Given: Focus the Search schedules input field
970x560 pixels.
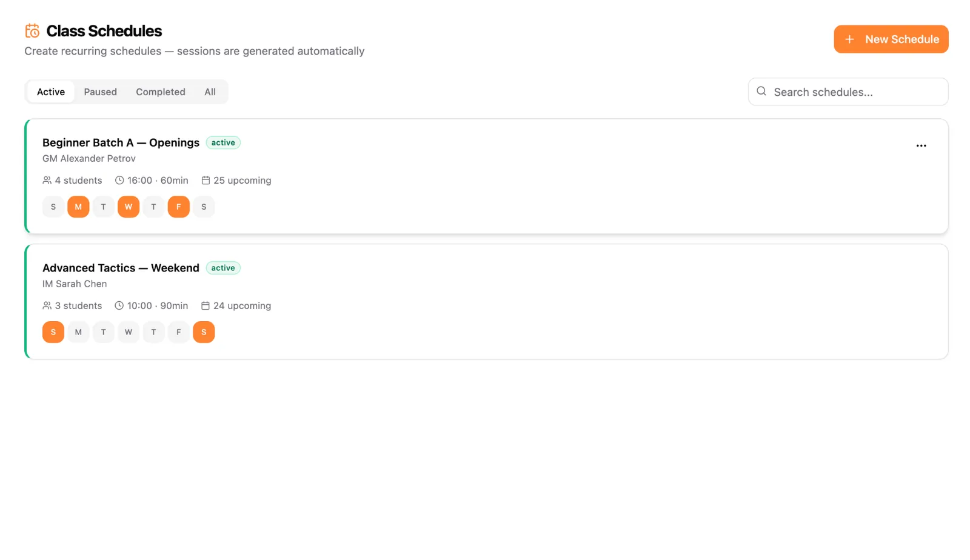Looking at the screenshot, I should click(848, 92).
